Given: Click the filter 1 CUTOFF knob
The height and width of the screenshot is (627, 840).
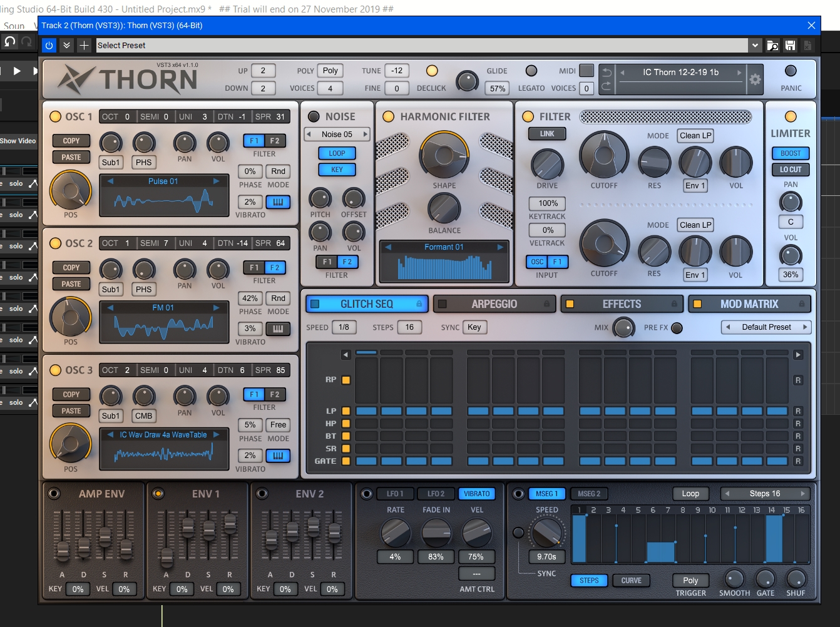Looking at the screenshot, I should click(604, 155).
